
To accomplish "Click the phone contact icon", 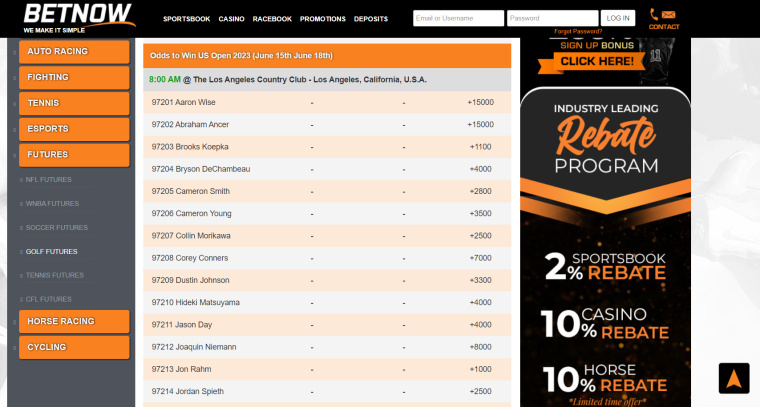I will click(x=654, y=14).
